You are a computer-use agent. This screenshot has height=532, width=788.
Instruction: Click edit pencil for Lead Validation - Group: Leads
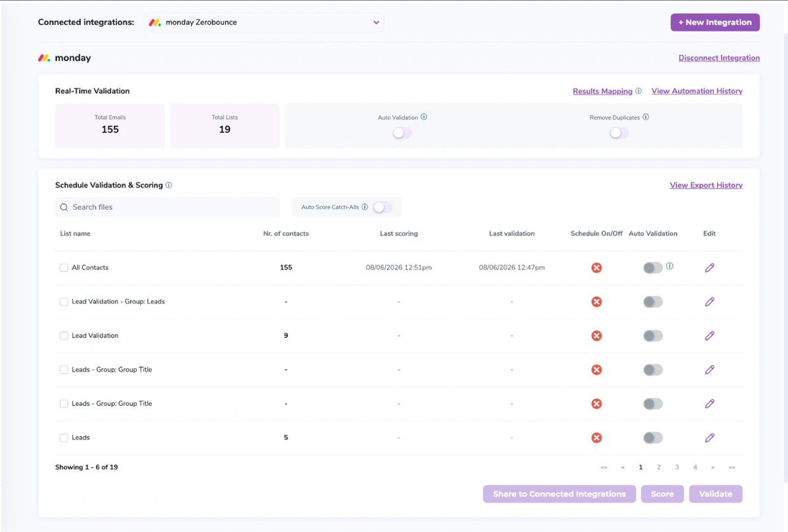click(x=709, y=302)
